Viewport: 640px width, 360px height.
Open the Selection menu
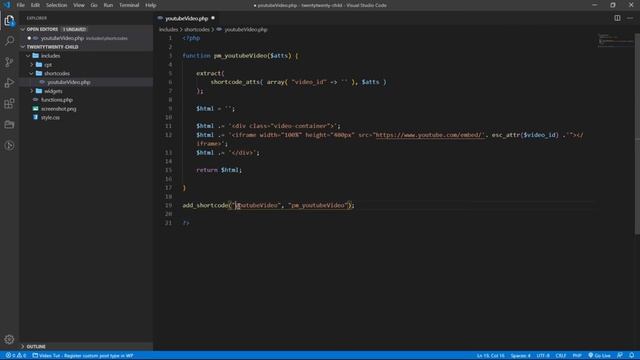tap(56, 5)
